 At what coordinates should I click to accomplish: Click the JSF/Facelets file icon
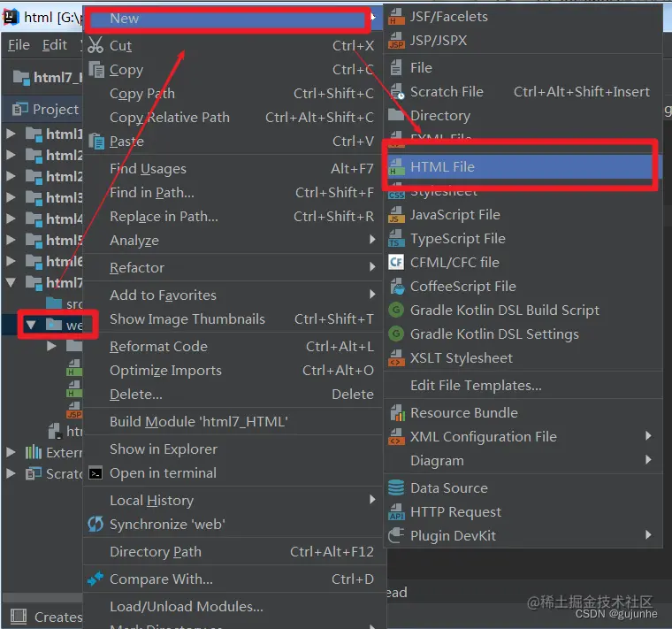[x=396, y=17]
